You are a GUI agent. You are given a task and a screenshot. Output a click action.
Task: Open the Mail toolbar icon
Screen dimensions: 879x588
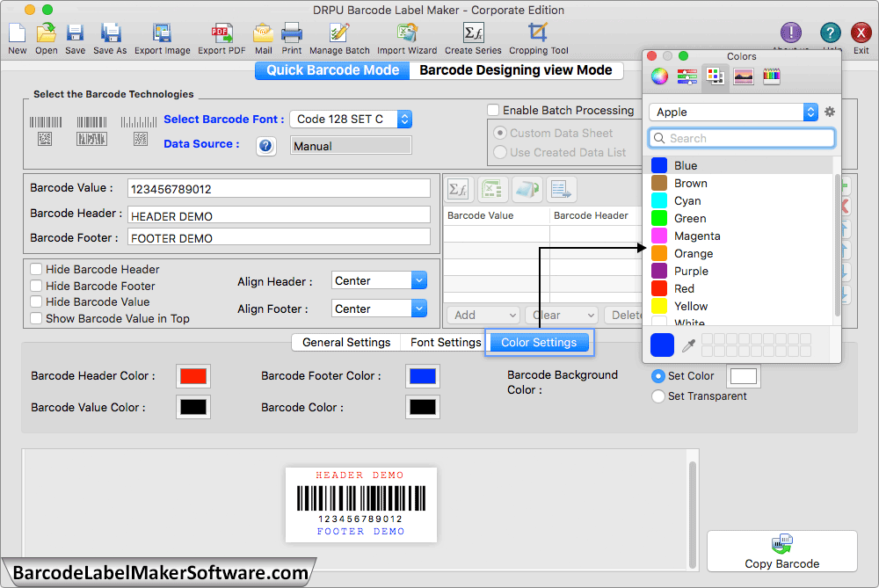click(263, 33)
